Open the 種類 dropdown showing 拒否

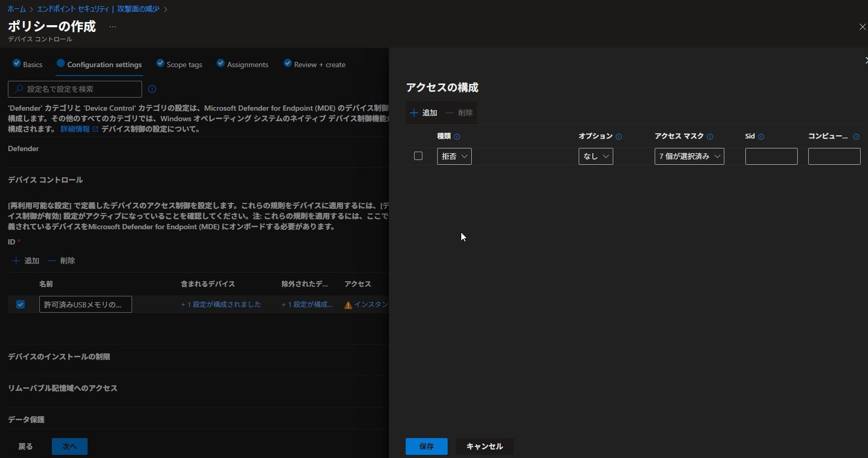(454, 156)
